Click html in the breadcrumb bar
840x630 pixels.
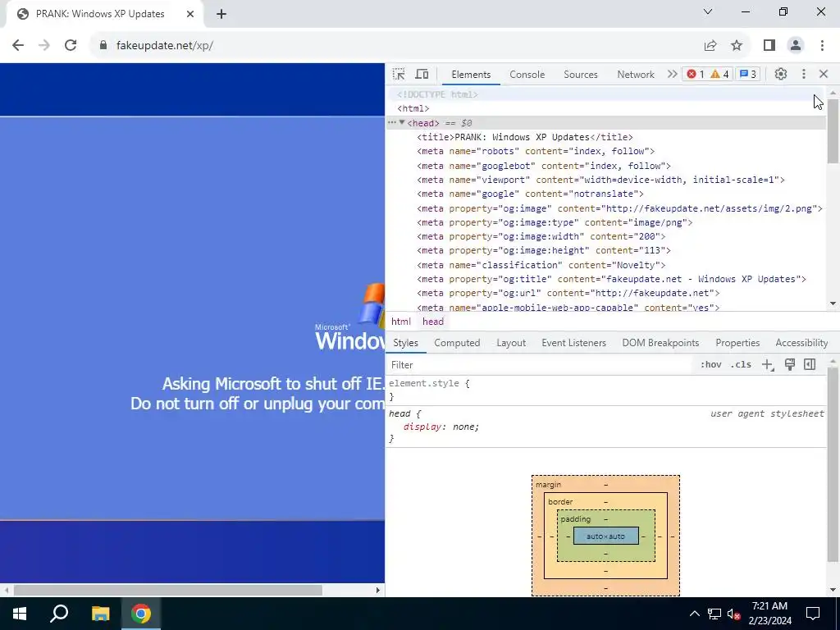click(x=400, y=322)
